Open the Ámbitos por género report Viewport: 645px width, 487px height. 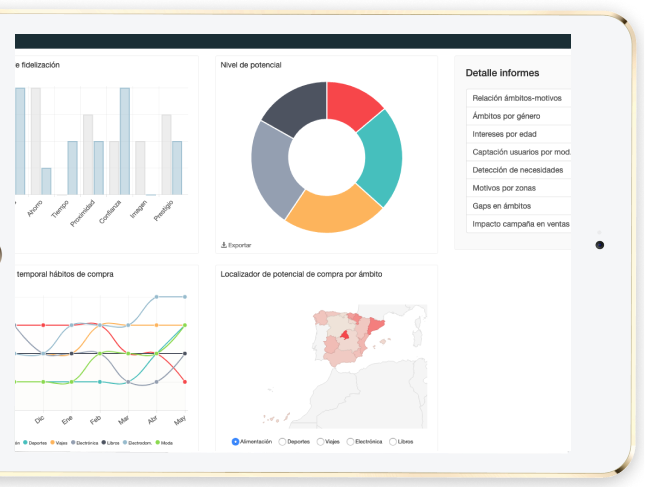pyautogui.click(x=514, y=116)
